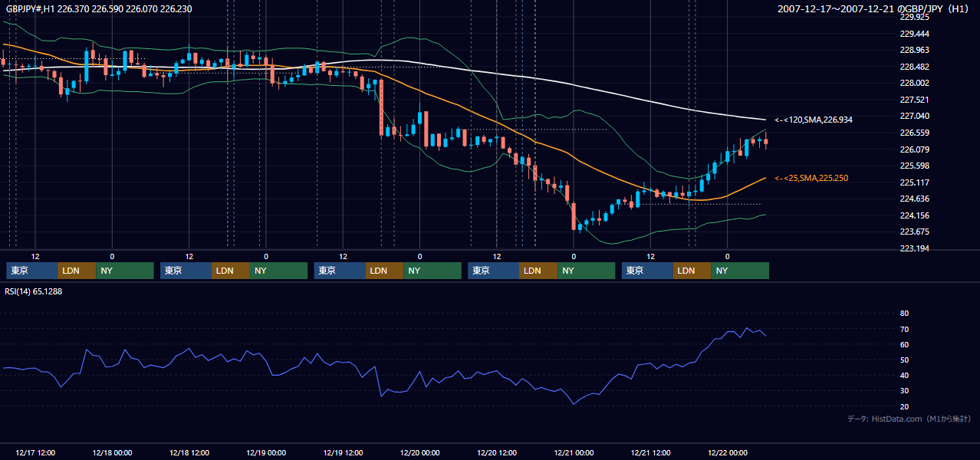Click the first 東京 session block
Image resolution: width=980 pixels, height=460 pixels.
(x=32, y=271)
